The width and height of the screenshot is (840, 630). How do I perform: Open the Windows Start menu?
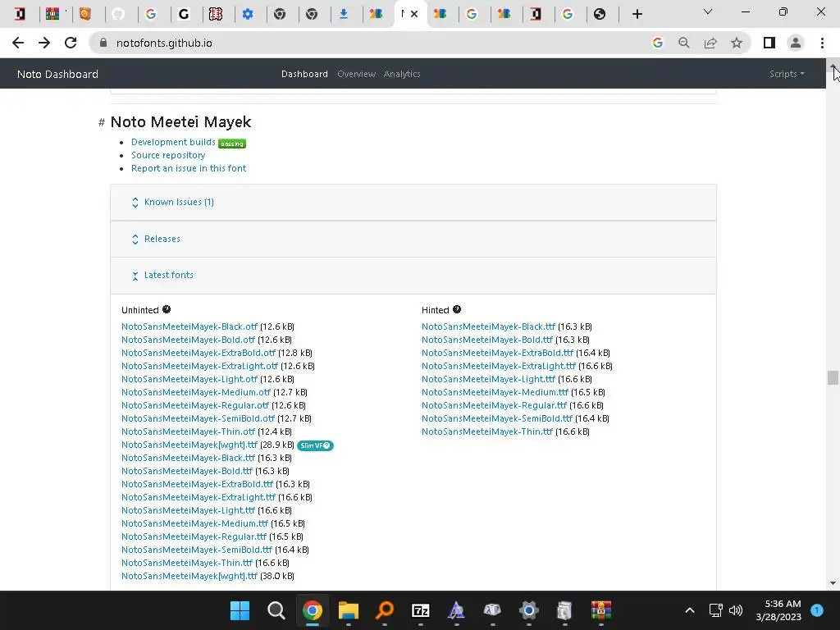(x=240, y=610)
